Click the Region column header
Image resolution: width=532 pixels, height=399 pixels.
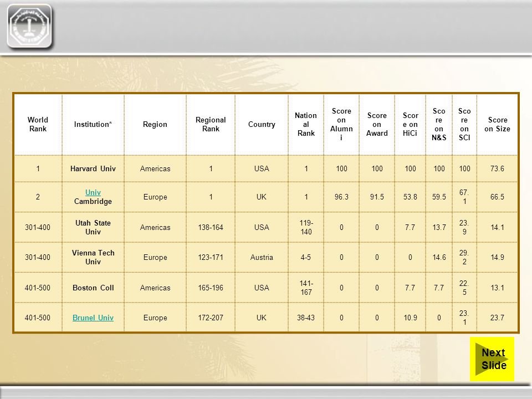pyautogui.click(x=155, y=124)
